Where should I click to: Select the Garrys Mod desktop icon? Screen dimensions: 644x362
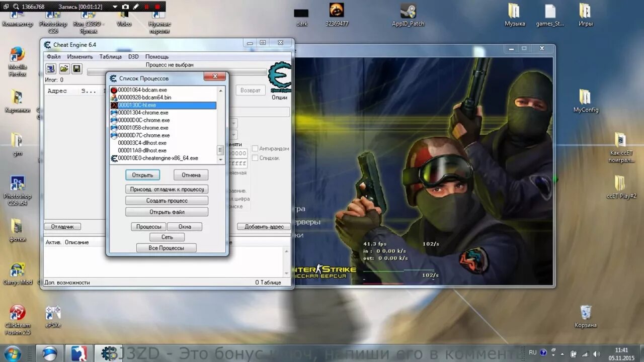(17, 274)
